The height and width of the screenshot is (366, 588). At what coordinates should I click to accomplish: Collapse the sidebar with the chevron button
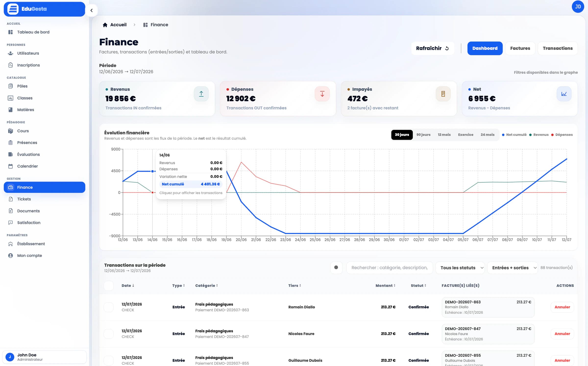(91, 10)
